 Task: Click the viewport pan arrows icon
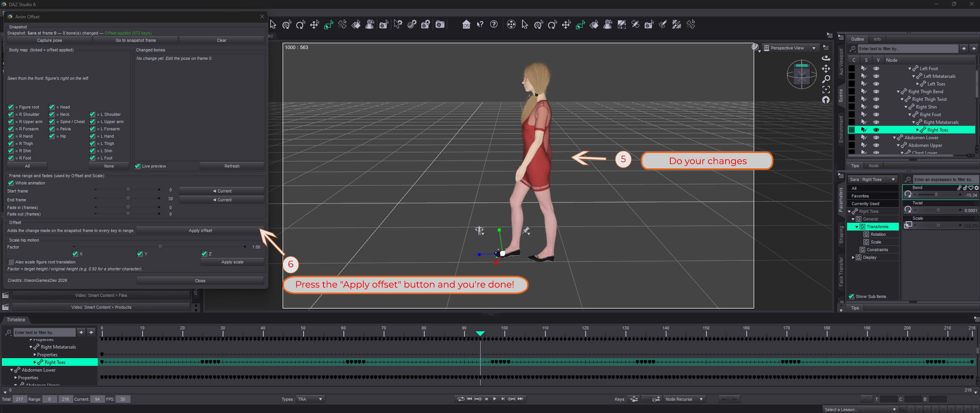click(x=826, y=69)
